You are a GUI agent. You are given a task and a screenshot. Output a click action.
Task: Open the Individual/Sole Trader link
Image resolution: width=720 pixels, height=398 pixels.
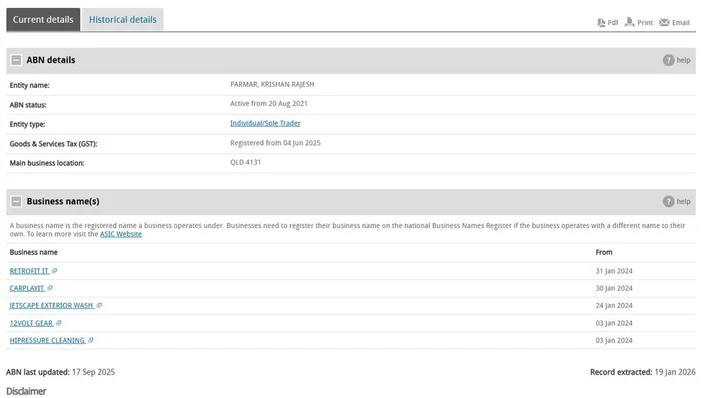coord(265,123)
